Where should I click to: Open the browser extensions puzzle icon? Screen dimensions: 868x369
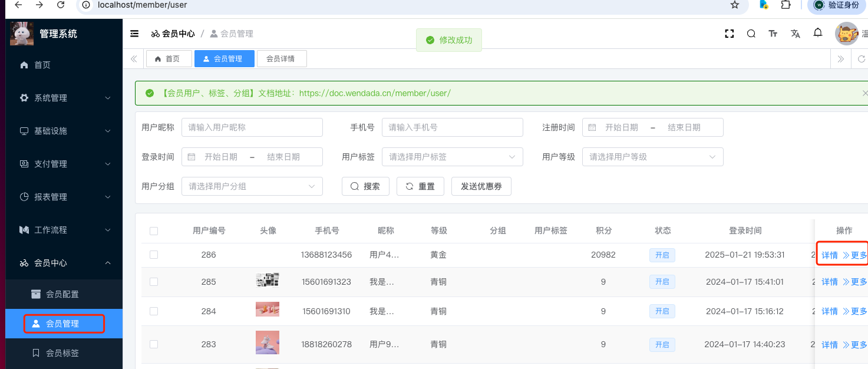pos(786,5)
